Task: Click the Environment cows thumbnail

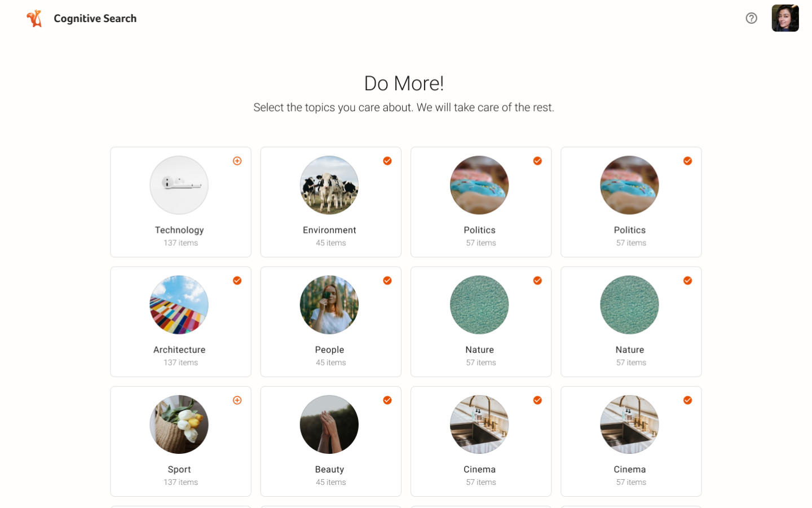Action: pos(329,185)
